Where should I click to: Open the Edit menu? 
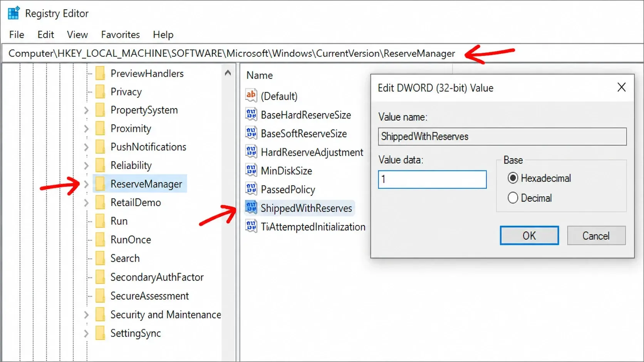45,35
